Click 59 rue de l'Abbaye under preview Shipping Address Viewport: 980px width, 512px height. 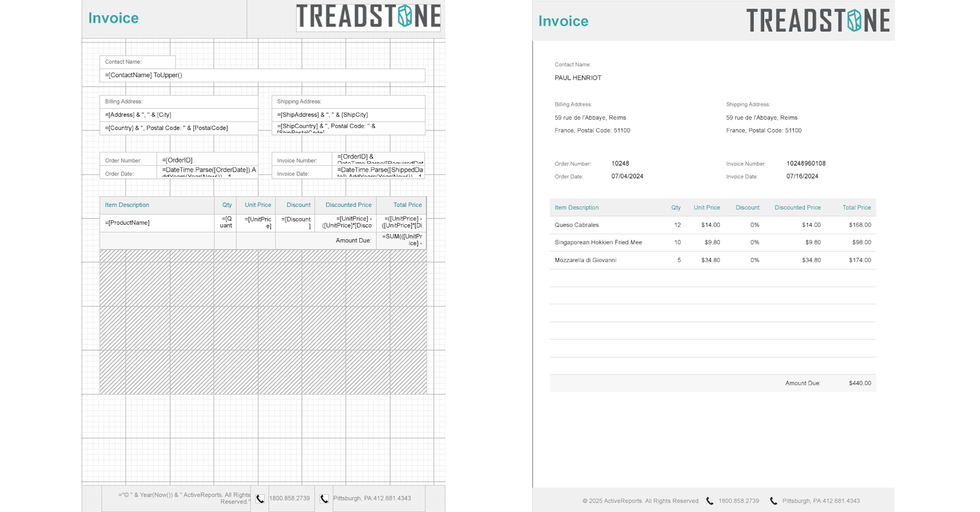click(x=762, y=118)
